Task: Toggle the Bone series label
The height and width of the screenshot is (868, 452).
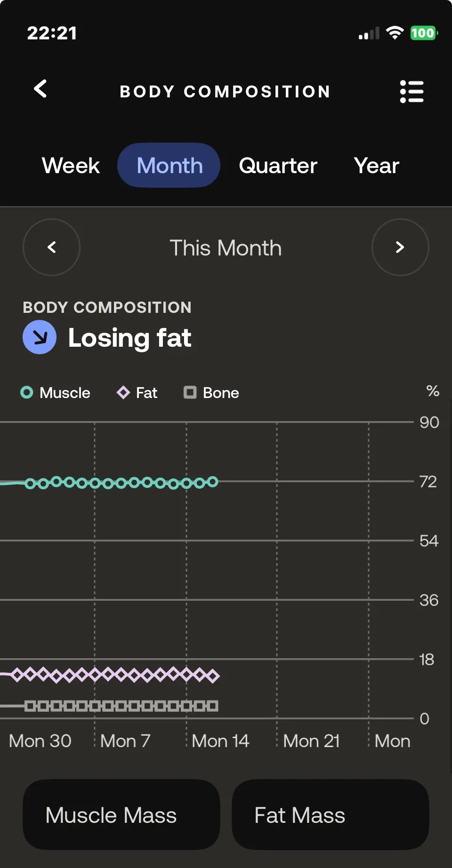Action: point(221,393)
